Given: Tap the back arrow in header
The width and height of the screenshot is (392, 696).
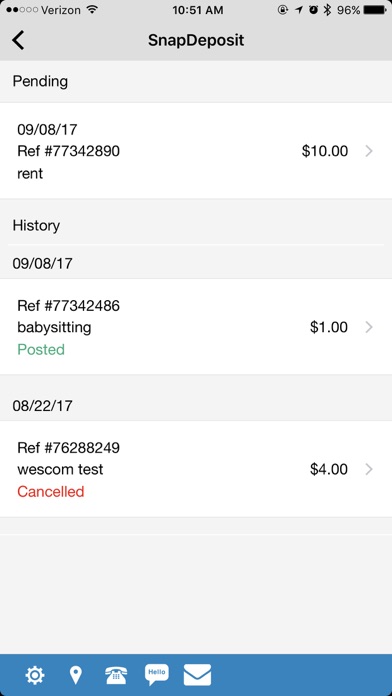Looking at the screenshot, I should tap(18, 40).
